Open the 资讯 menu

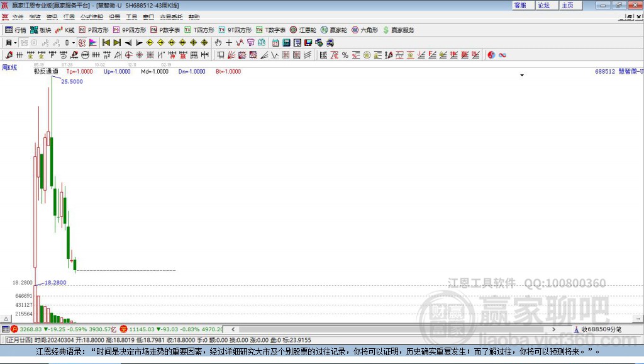pos(52,17)
